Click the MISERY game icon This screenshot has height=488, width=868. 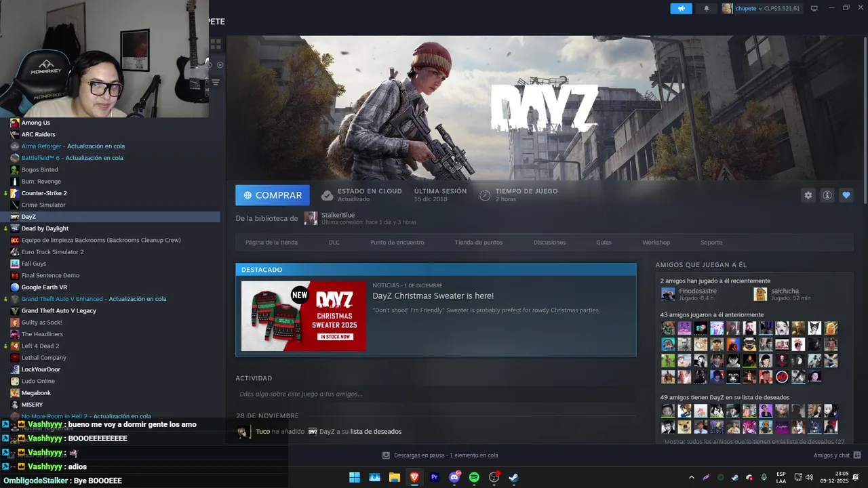click(15, 405)
